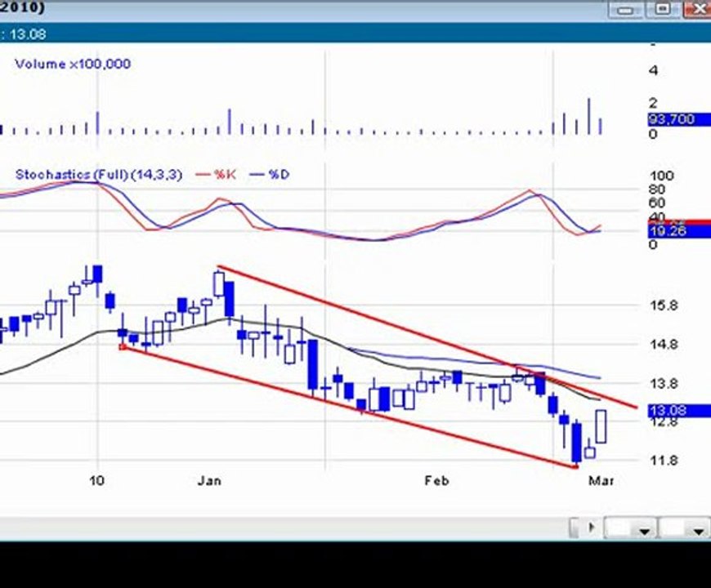
Task: Click the ": 13.08" quote in blue header
Action: [x=23, y=34]
